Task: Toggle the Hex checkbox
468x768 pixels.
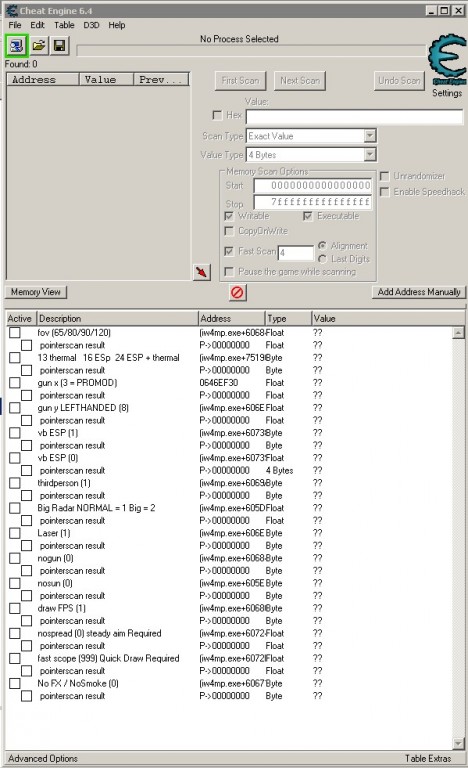Action: tap(217, 115)
